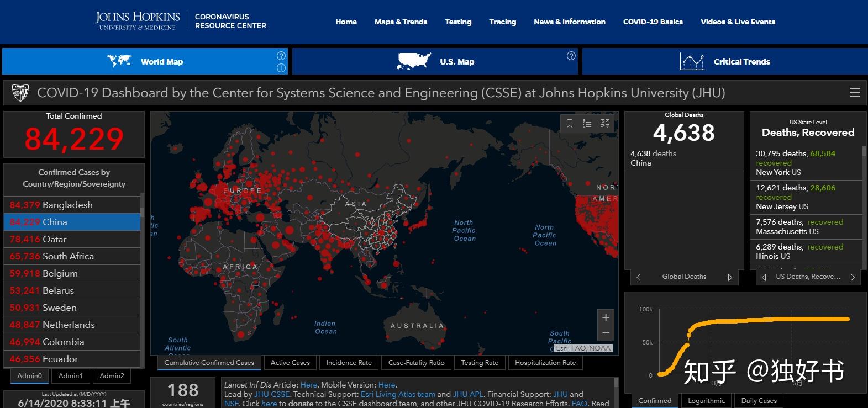Select Belarus in the country list
The width and height of the screenshot is (868, 408).
tap(72, 290)
